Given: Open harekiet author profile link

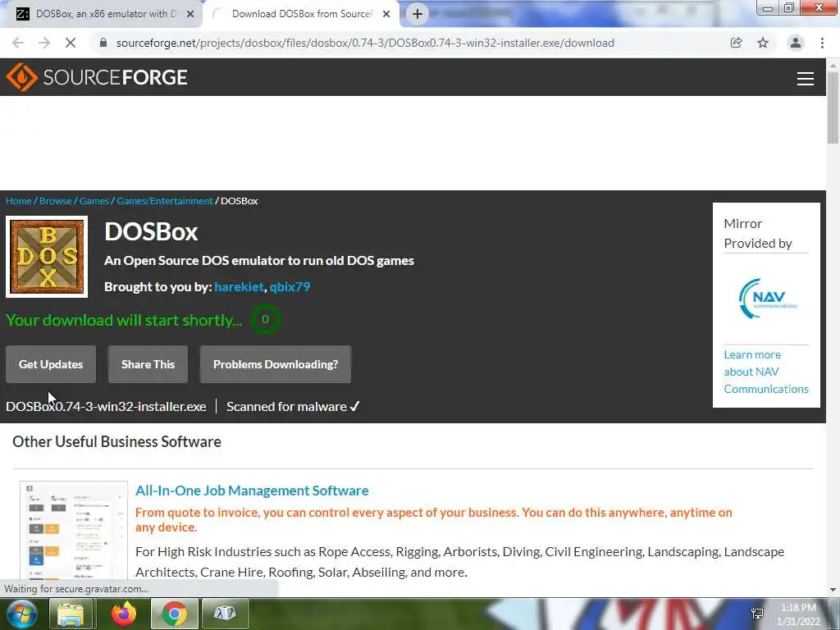Looking at the screenshot, I should pyautogui.click(x=239, y=286).
